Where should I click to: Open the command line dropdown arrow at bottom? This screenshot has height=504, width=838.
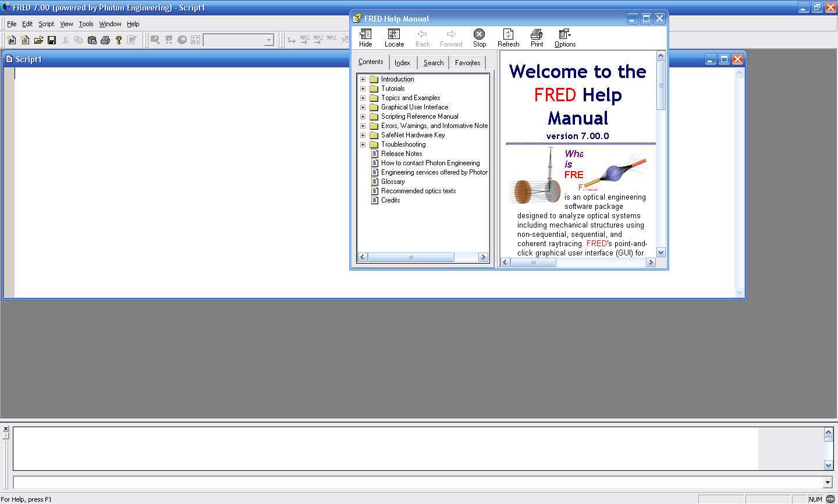click(x=828, y=482)
